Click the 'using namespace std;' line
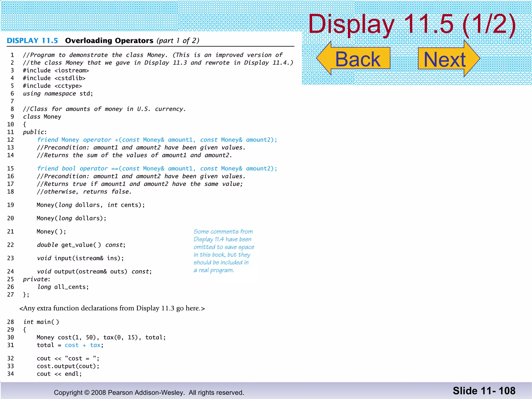Viewport: 532px width, 399px height. pos(58,94)
